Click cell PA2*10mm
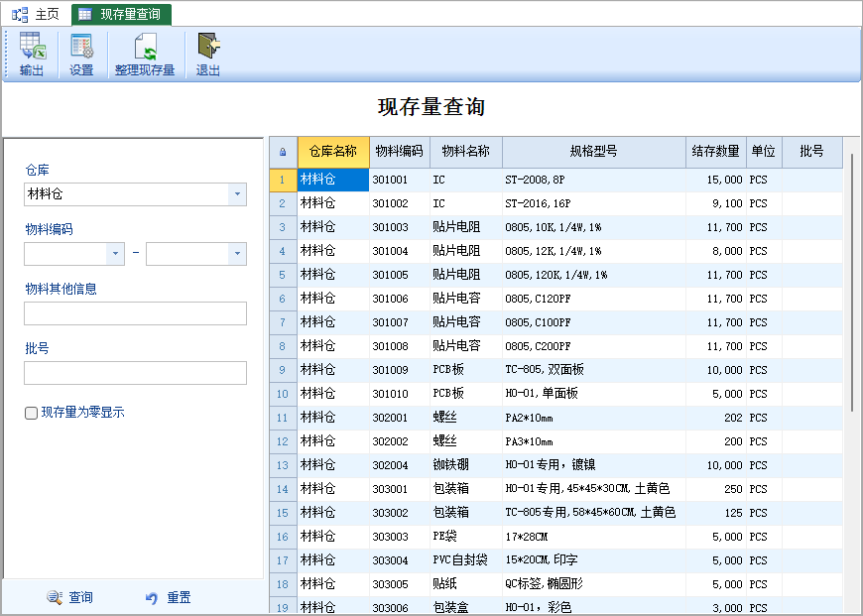Image resolution: width=863 pixels, height=616 pixels. (x=594, y=418)
